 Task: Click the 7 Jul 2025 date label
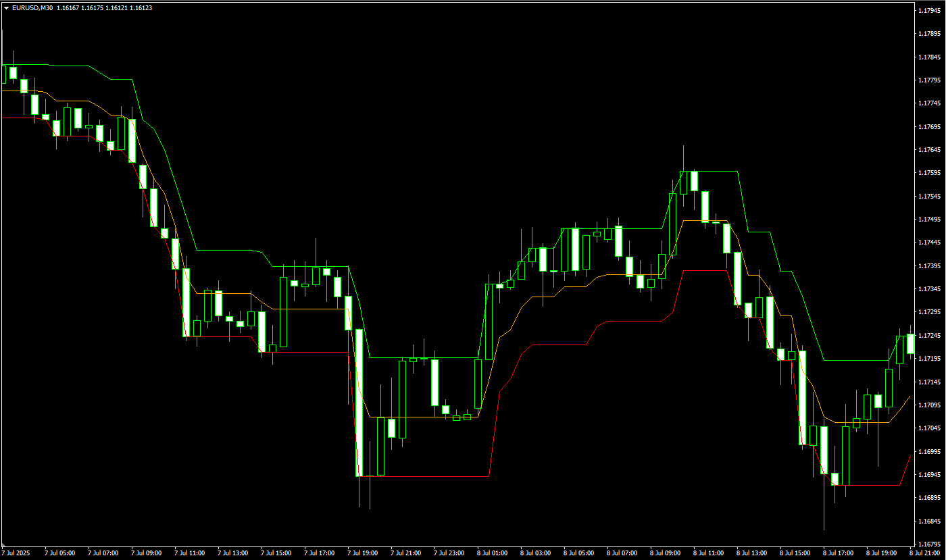click(x=16, y=553)
